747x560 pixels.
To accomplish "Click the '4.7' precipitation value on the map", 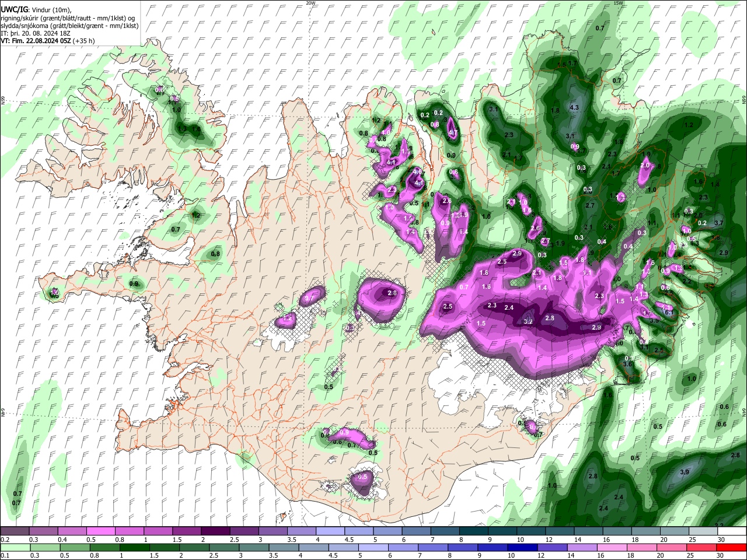I will point(452,133).
